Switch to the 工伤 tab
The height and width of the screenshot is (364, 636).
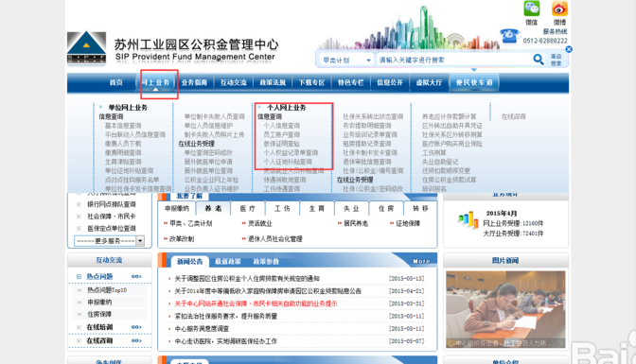(282, 208)
